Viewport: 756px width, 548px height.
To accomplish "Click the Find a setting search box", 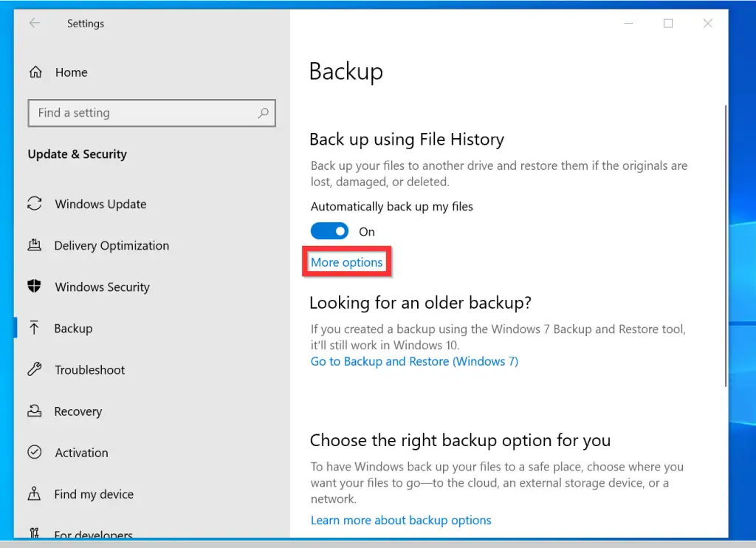I will pyautogui.click(x=148, y=113).
